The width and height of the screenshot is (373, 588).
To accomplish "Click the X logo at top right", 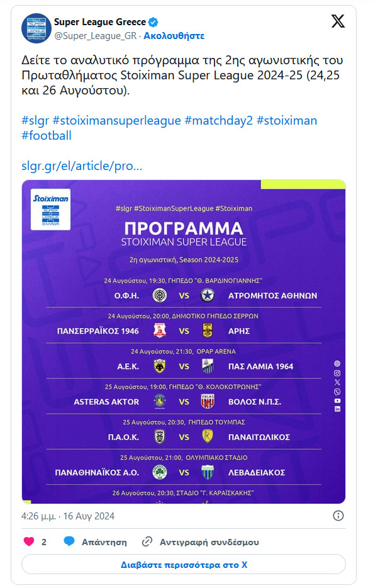I will coord(338,21).
